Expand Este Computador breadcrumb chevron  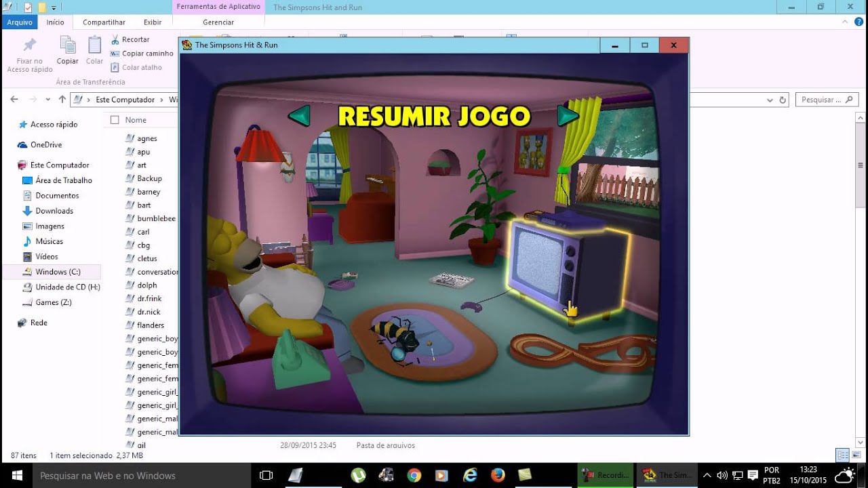pyautogui.click(x=162, y=100)
